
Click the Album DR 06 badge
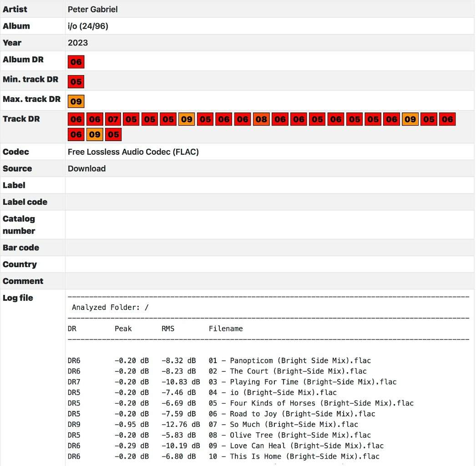point(76,62)
